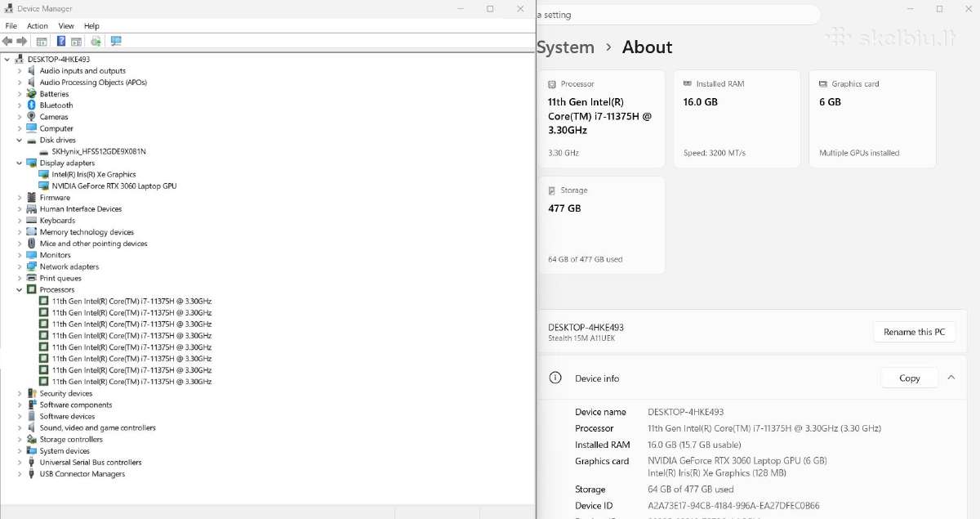Select the Bluetooth category icon
The image size is (980, 519).
(x=32, y=105)
